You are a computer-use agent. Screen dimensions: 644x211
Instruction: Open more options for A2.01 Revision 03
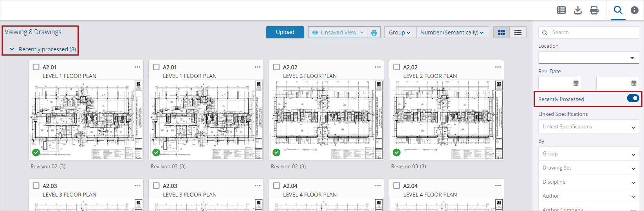(258, 67)
